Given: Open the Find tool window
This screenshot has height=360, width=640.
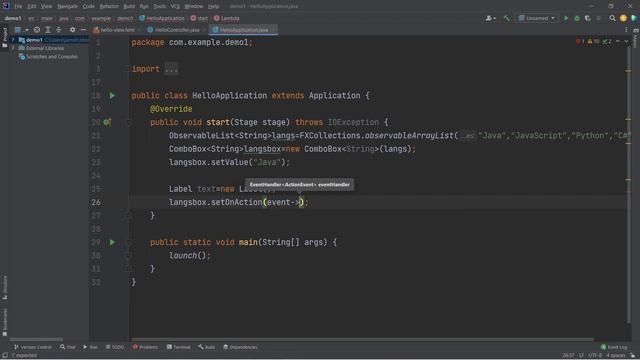Looking at the screenshot, I should coord(68,347).
